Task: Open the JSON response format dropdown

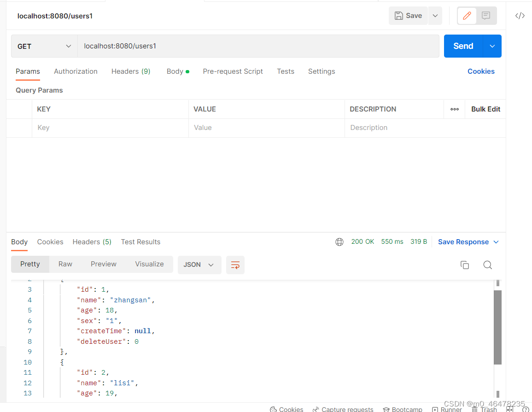Action: 199,265
